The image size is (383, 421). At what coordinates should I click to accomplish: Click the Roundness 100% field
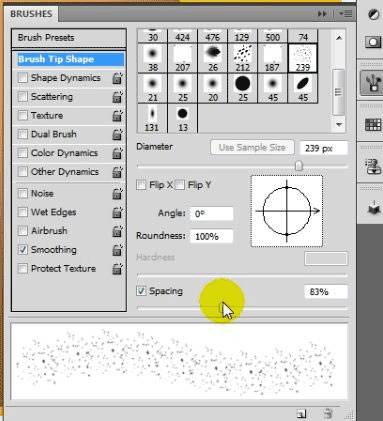211,236
